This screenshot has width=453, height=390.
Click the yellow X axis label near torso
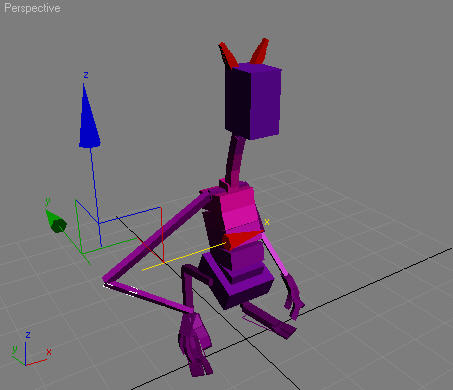267,222
